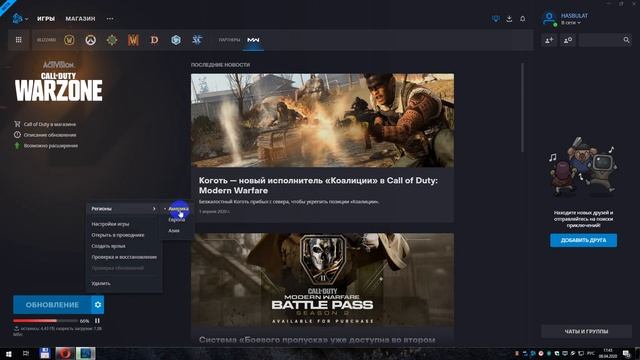The height and width of the screenshot is (360, 640).
Task: Click the red update progress bar
Action: click(x=45, y=321)
